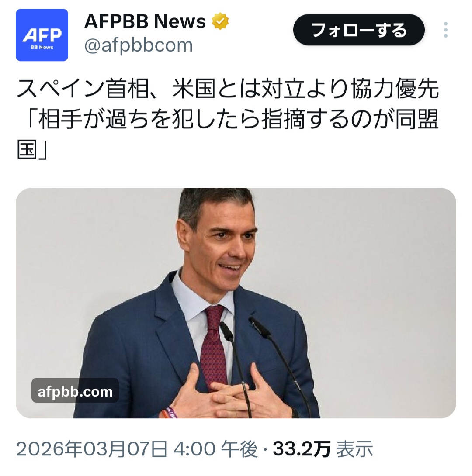Tap the フォローする follow button
This screenshot has height=476, width=472.
pyautogui.click(x=359, y=30)
